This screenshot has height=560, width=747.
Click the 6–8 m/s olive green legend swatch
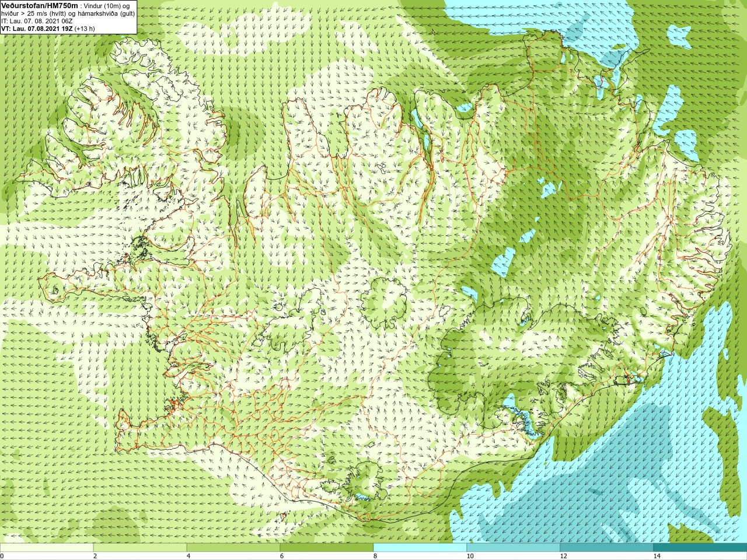[327, 548]
